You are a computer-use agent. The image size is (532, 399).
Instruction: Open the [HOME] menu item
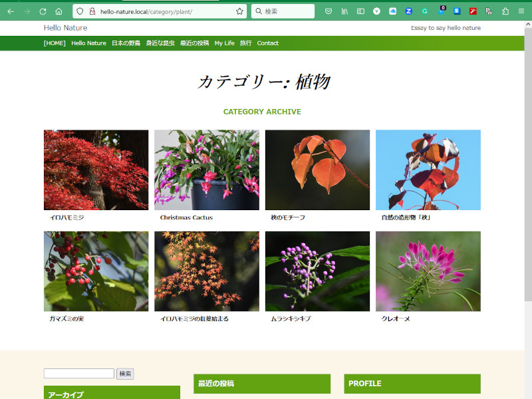tap(55, 43)
